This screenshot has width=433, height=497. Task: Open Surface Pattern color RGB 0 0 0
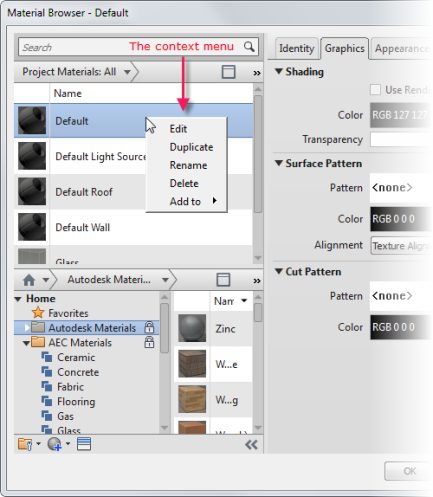click(x=401, y=219)
